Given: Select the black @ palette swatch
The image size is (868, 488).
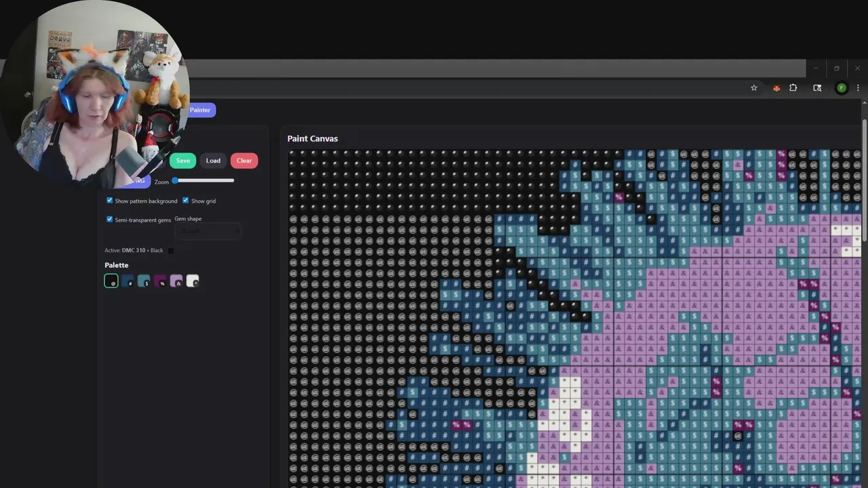Looking at the screenshot, I should [111, 281].
